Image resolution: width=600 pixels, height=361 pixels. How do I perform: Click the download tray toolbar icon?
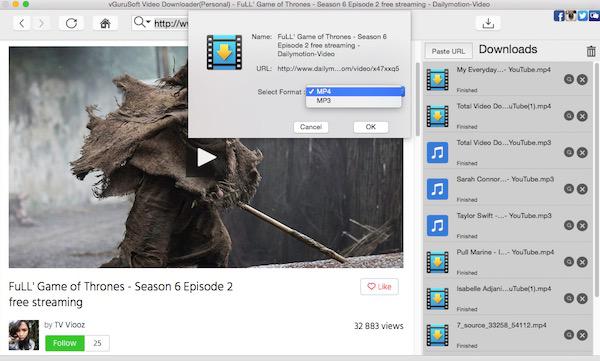(x=488, y=23)
